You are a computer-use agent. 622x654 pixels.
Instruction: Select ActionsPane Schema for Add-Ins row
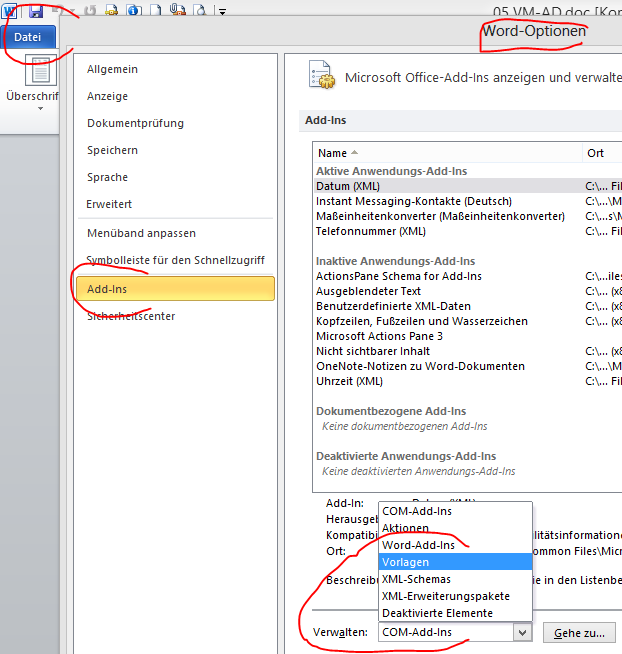pos(467,276)
